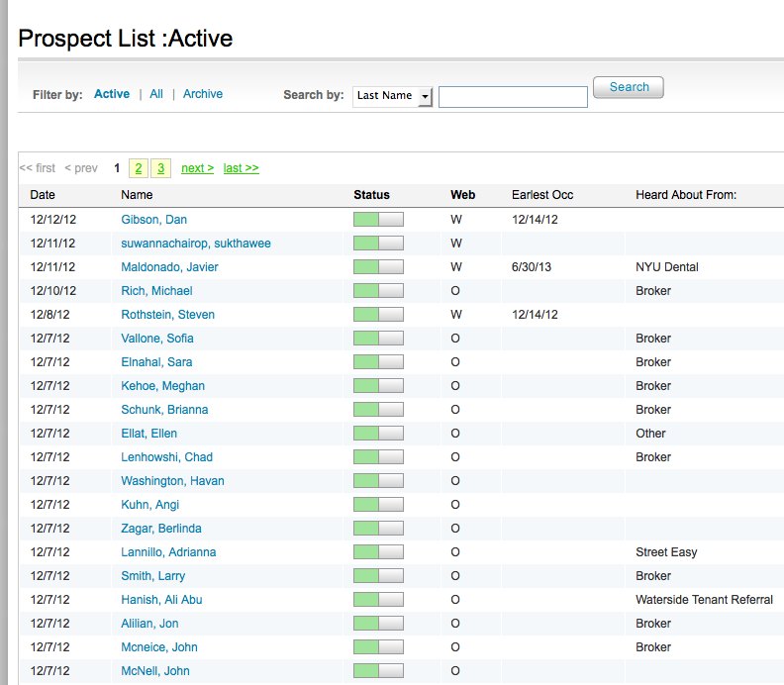784x685 pixels.
Task: Open prospect Hanish, Ali Abu
Action: [x=161, y=600]
